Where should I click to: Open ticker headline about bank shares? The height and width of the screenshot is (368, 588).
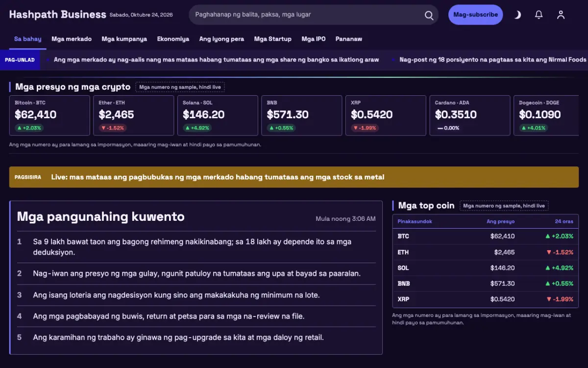point(216,59)
